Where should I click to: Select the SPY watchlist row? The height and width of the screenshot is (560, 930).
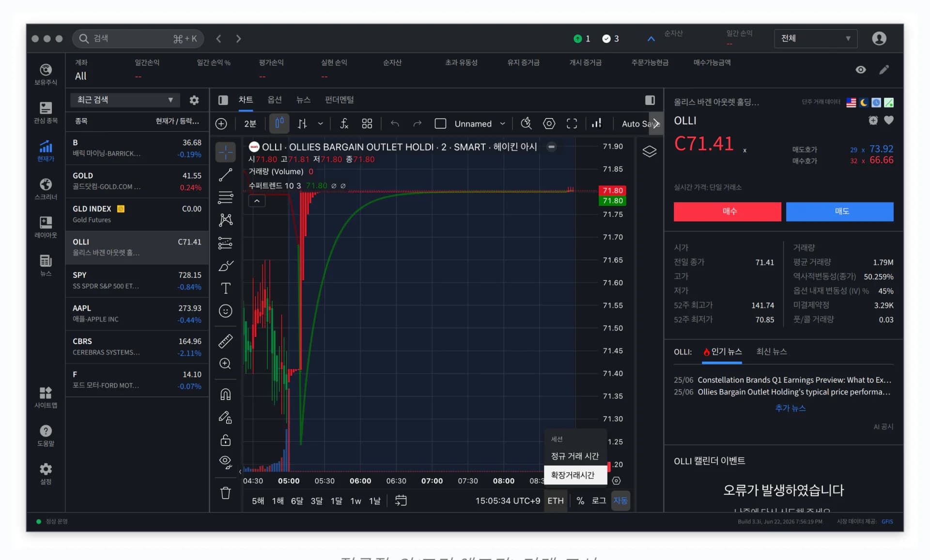[x=137, y=281]
